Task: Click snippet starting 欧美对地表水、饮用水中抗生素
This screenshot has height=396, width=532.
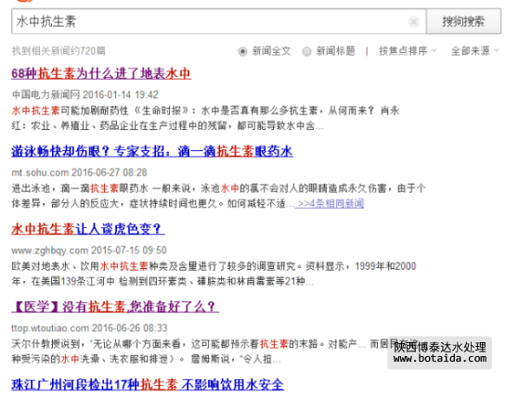Action: tap(214, 274)
